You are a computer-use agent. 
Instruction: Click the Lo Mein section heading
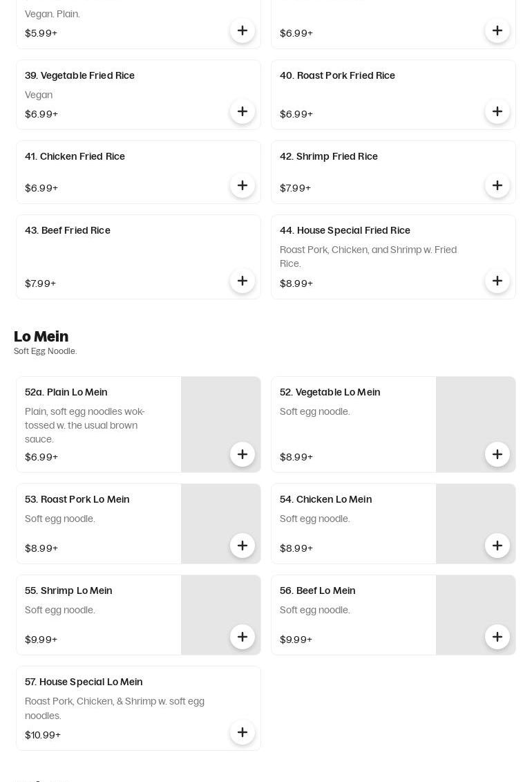click(41, 337)
